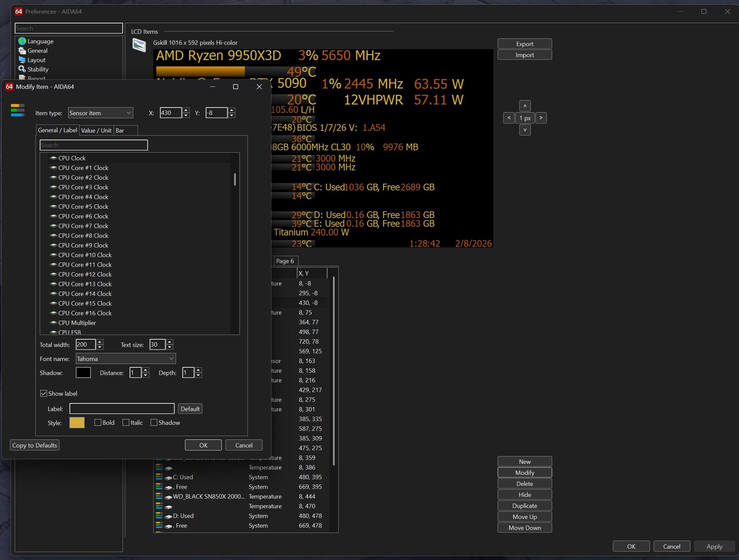
Task: Open the Layout section icon
Action: pos(22,60)
